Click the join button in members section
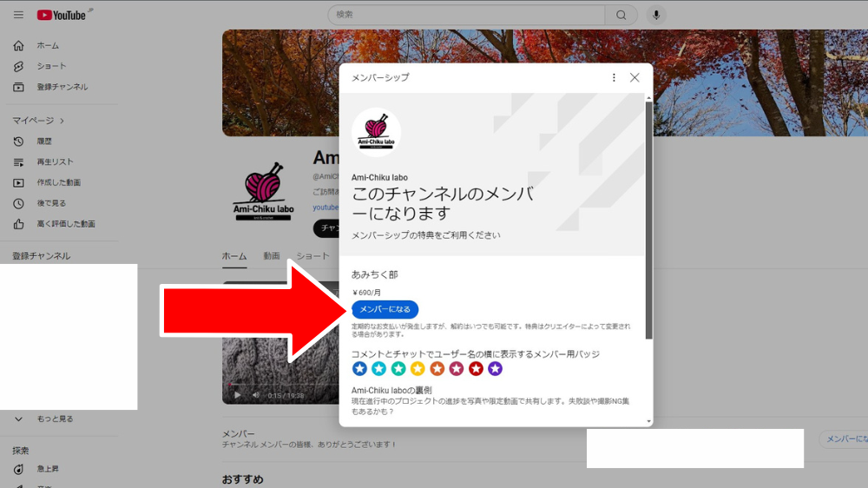This screenshot has width=868, height=488. coord(844,439)
